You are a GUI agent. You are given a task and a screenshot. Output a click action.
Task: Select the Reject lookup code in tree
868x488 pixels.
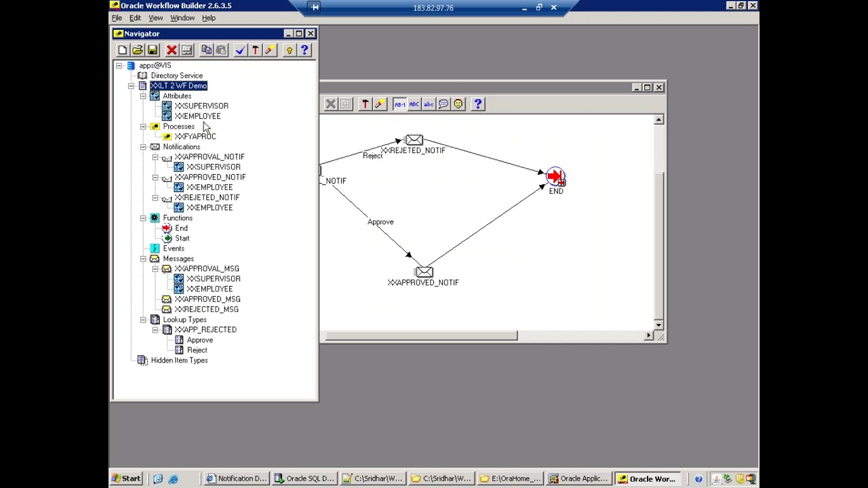click(x=197, y=350)
